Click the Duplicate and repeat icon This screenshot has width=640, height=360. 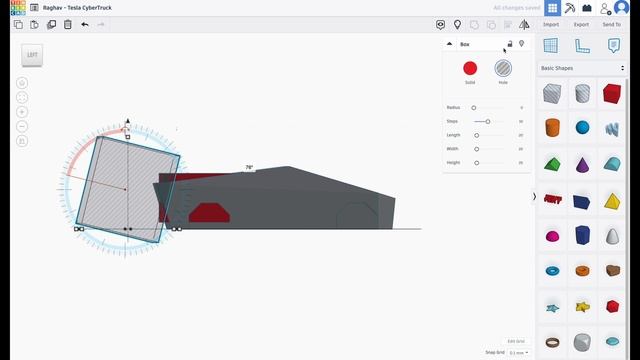click(51, 24)
